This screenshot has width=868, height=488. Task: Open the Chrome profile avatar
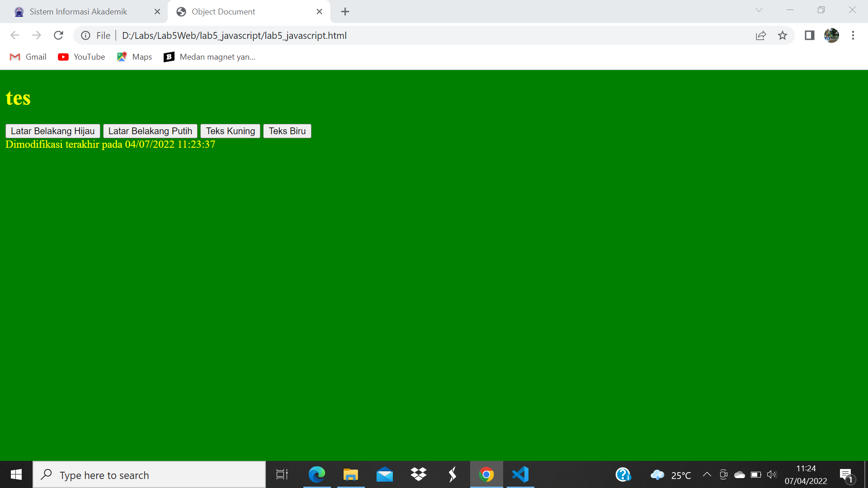coord(832,35)
